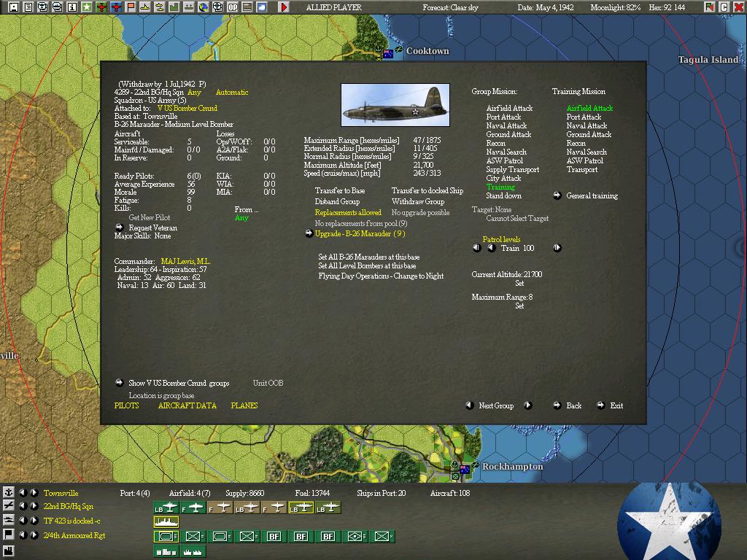Go to previous base with arrow before Townsville
This screenshot has height=560, width=747.
(23, 492)
